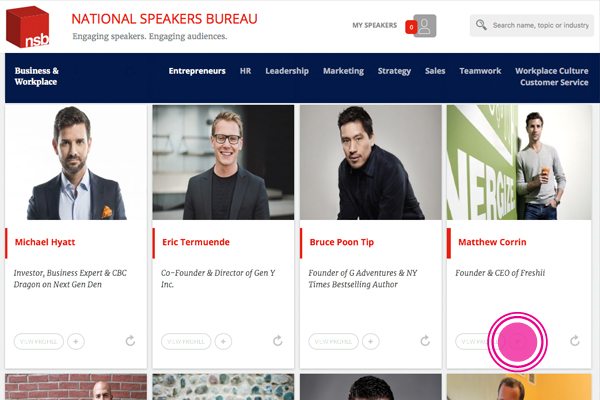Flip Matthew Corrin card with refresh icon
This screenshot has height=400, width=600.
pos(575,341)
